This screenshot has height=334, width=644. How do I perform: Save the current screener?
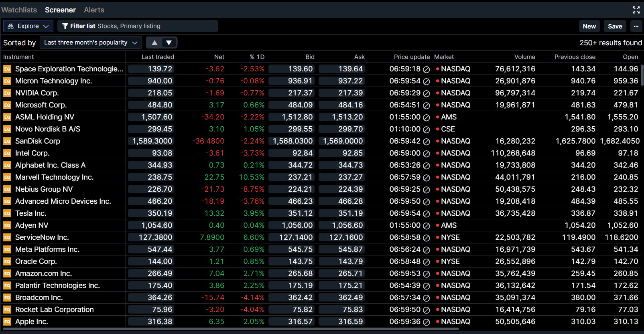click(x=615, y=26)
